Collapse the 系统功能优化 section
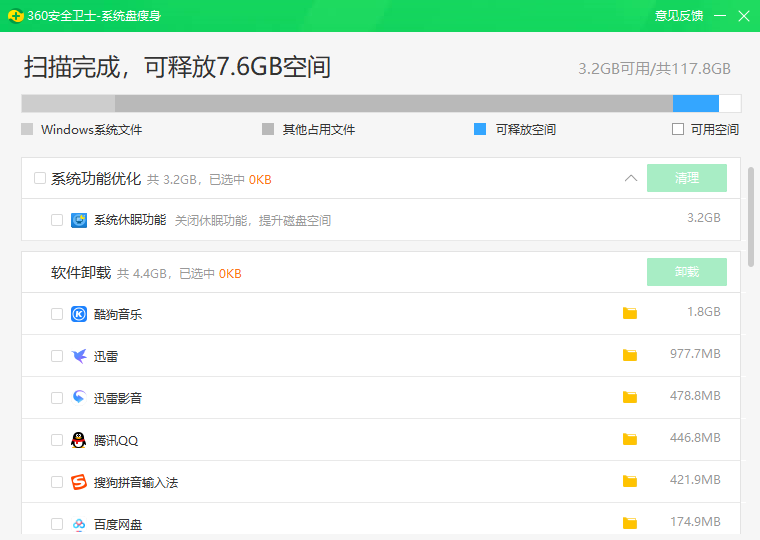The height and width of the screenshot is (540, 760). click(x=631, y=178)
